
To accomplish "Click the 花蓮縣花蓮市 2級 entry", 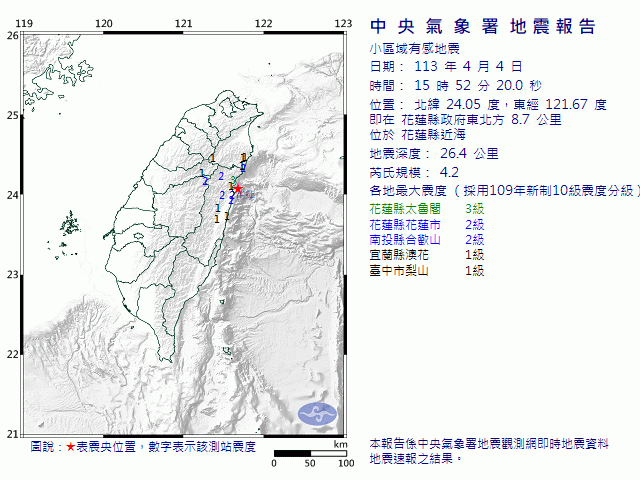I will pos(427,224).
